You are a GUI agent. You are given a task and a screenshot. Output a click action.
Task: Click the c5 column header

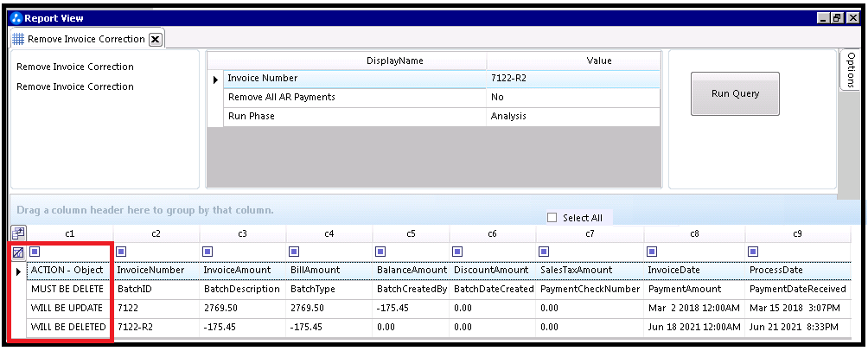pyautogui.click(x=412, y=233)
